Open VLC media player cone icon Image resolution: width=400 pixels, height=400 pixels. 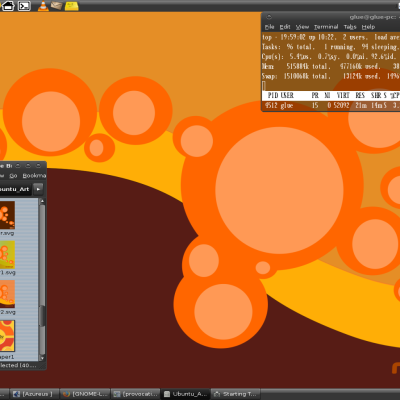click(x=43, y=6)
